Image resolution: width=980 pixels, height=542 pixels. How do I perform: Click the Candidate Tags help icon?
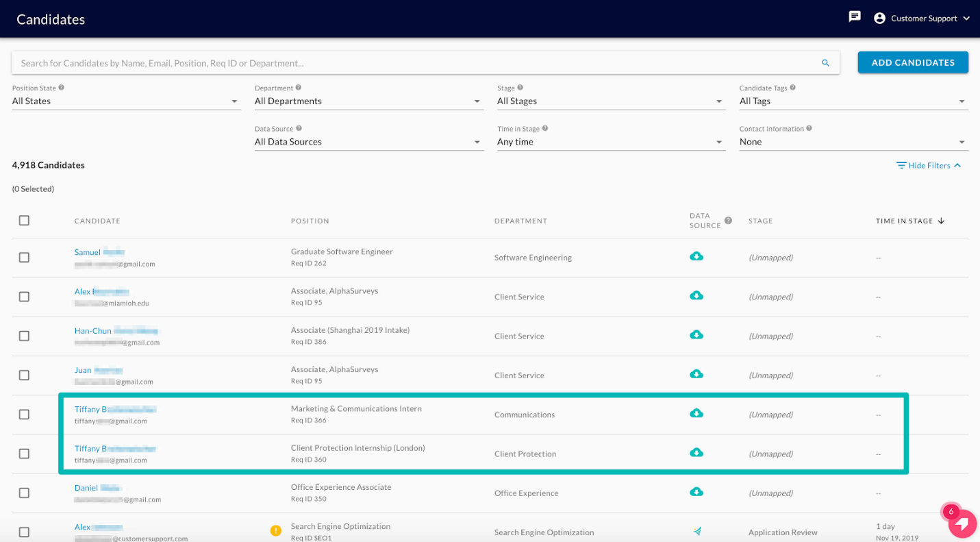click(x=793, y=88)
